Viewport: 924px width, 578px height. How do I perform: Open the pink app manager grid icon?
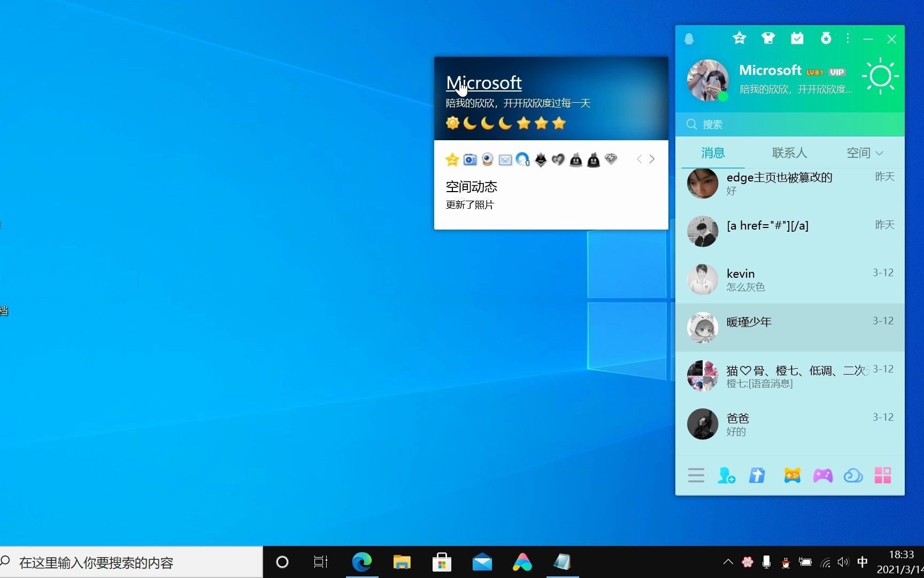point(883,475)
